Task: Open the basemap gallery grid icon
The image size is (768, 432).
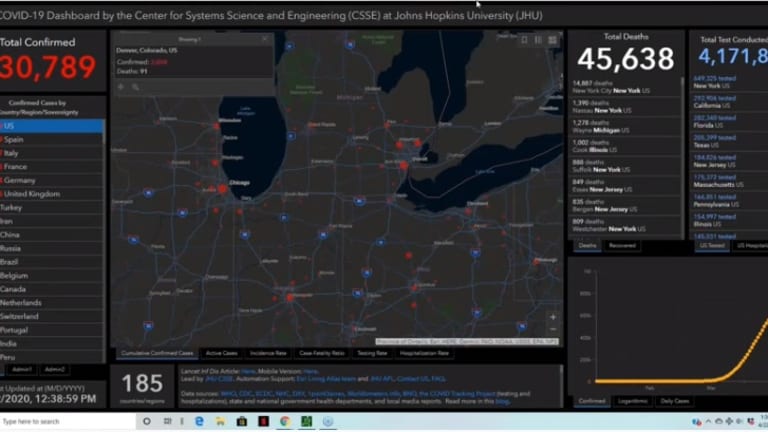Action: (552, 40)
